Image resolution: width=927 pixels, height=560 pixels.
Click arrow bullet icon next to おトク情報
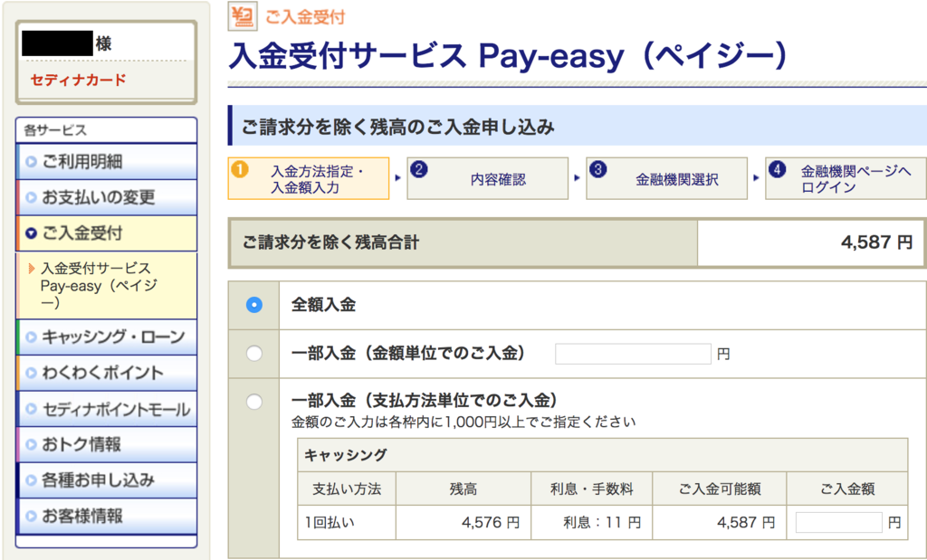[32, 444]
